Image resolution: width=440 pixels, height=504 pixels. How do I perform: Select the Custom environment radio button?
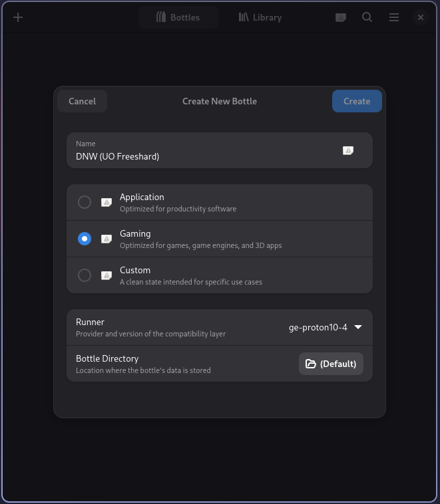[85, 275]
